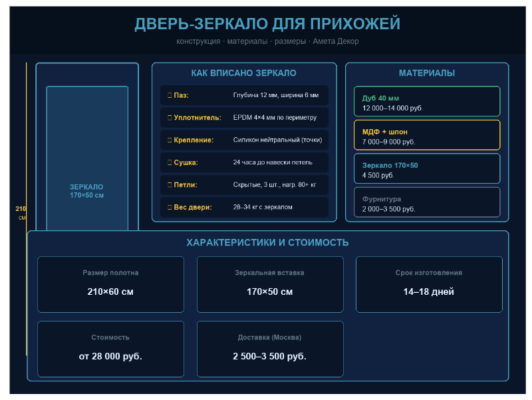Click the Зеркало 170×50 price card
This screenshot has width=532, height=400.
click(428, 168)
